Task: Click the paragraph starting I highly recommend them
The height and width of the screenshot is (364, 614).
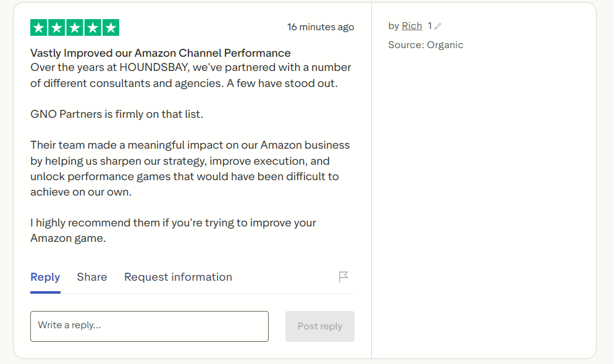Action: [x=173, y=230]
